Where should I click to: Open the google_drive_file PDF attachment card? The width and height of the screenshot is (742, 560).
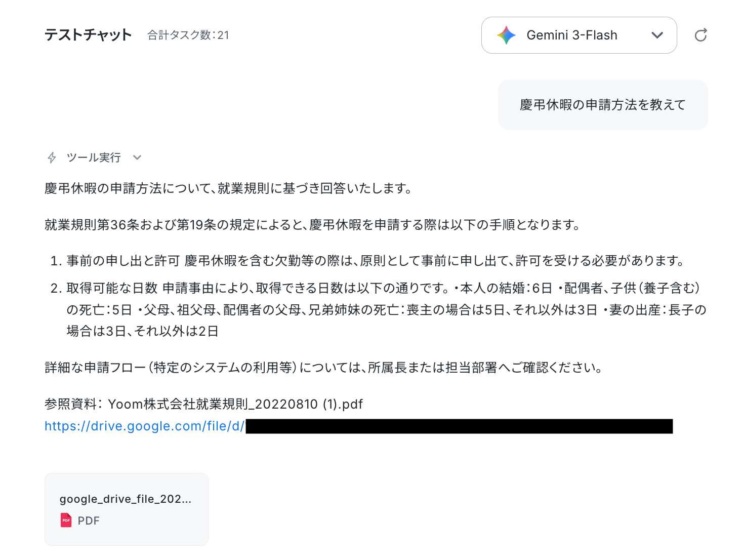pos(127,509)
